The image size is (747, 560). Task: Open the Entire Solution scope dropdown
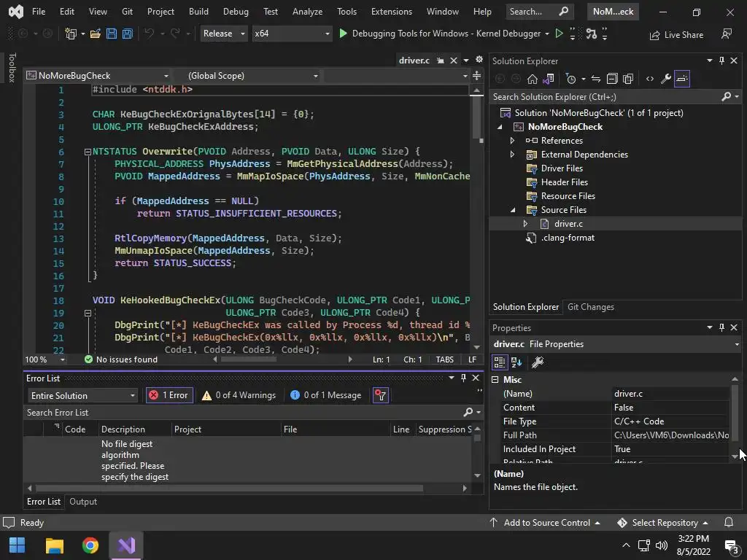point(83,396)
